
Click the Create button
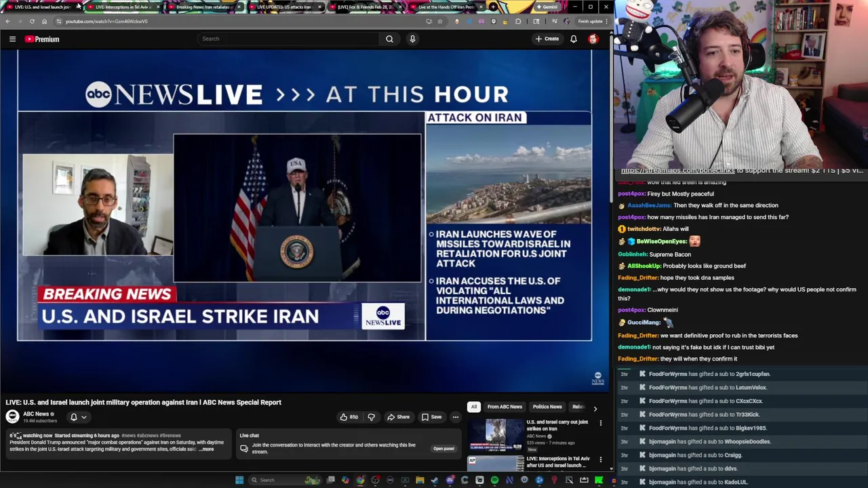[547, 39]
